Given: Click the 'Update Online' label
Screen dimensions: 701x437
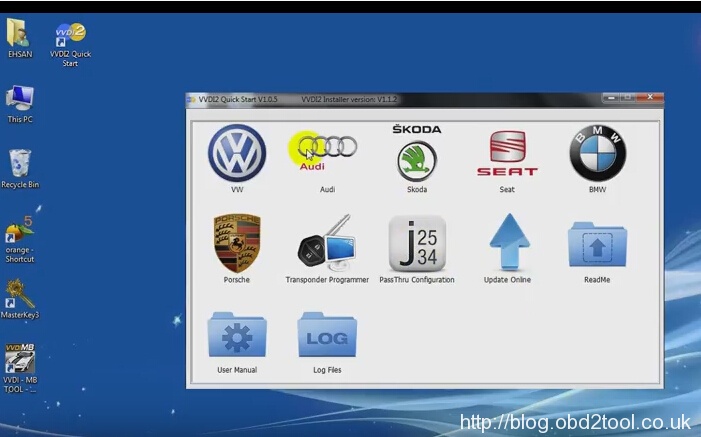Looking at the screenshot, I should pyautogui.click(x=507, y=280).
